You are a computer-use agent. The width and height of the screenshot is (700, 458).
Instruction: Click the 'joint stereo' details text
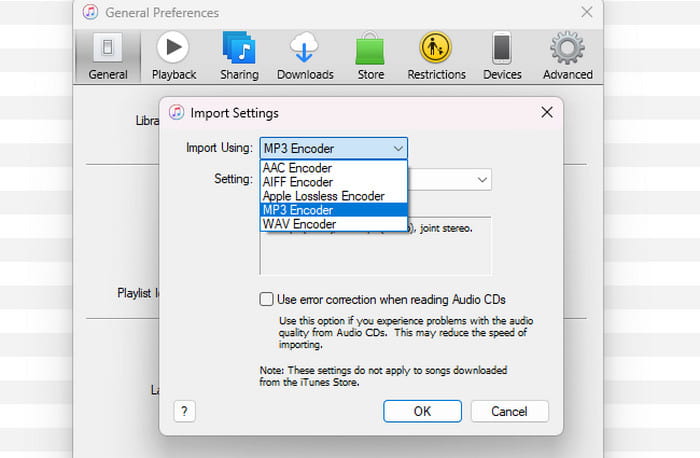click(446, 229)
